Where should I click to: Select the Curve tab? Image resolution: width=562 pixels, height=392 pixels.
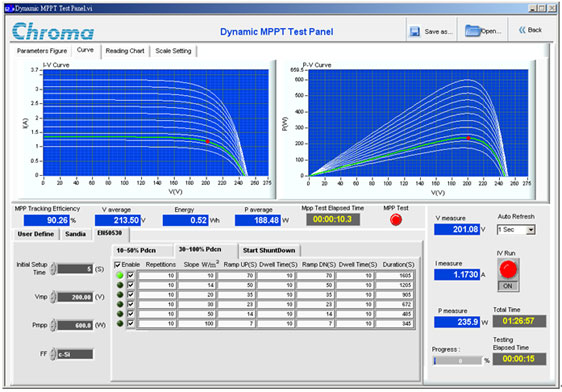coord(85,50)
